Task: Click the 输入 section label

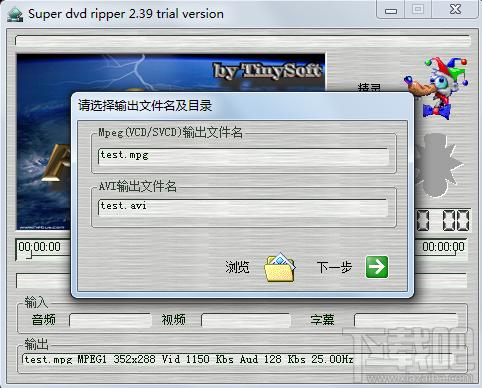Action: click(x=36, y=302)
